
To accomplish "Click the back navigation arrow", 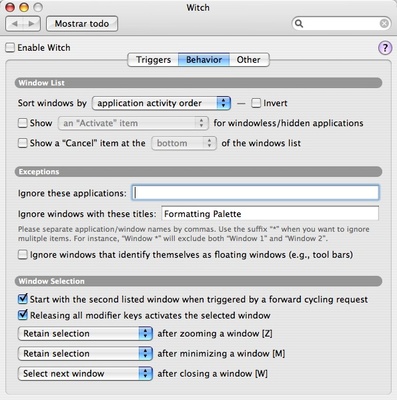I will (15, 24).
